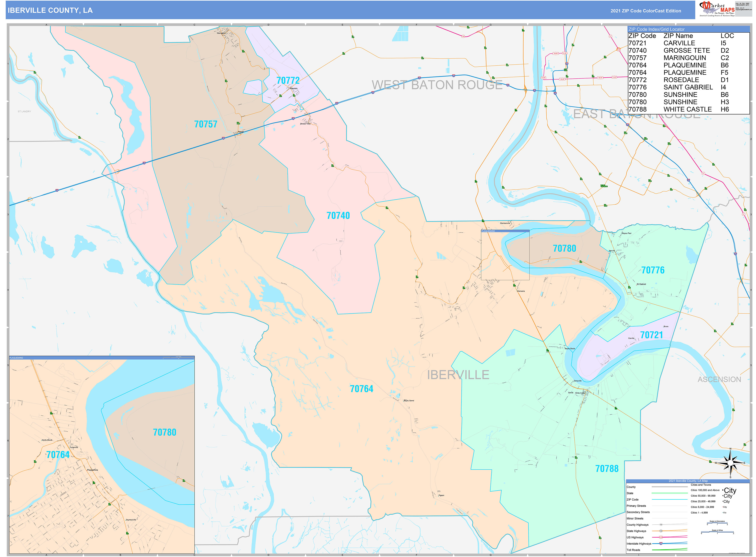Select the 70757 MARINGOUIN index row
756x557 pixels.
pyautogui.click(x=689, y=58)
